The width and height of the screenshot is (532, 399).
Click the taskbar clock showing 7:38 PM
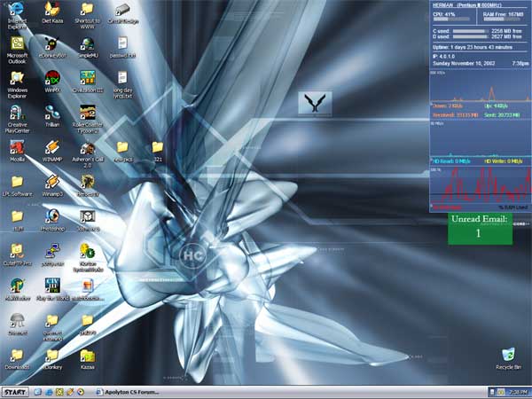[x=518, y=392]
